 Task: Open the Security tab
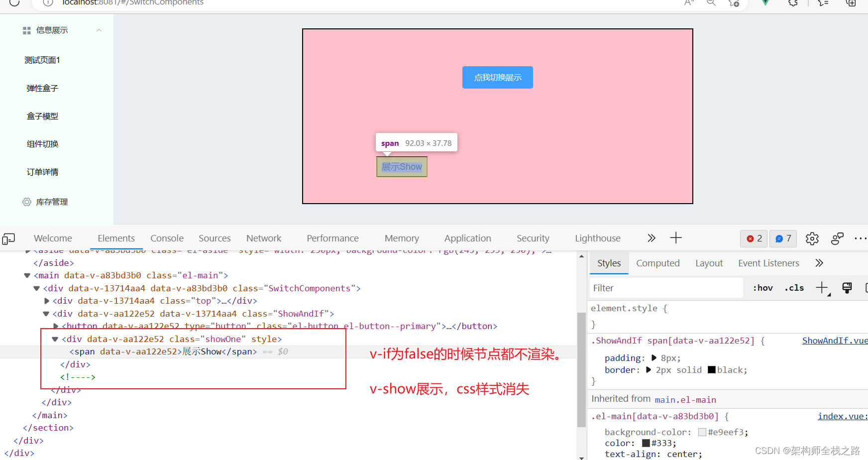(x=533, y=238)
